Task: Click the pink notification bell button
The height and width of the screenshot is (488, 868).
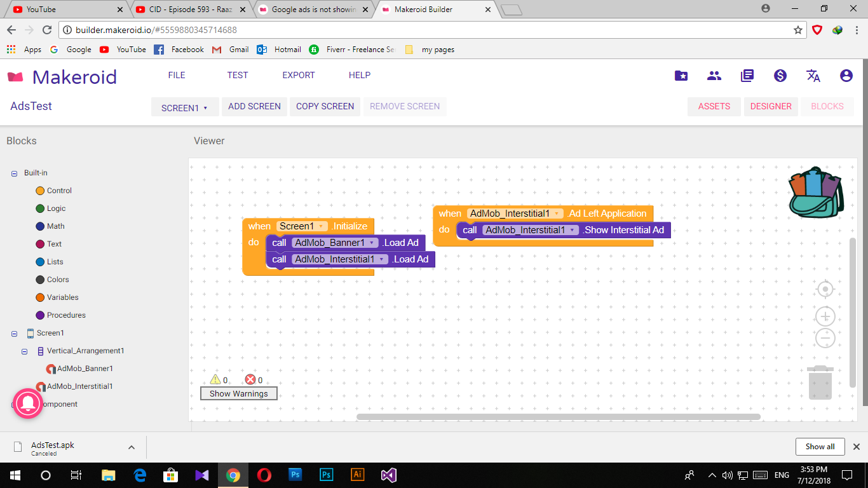Action: [x=27, y=403]
